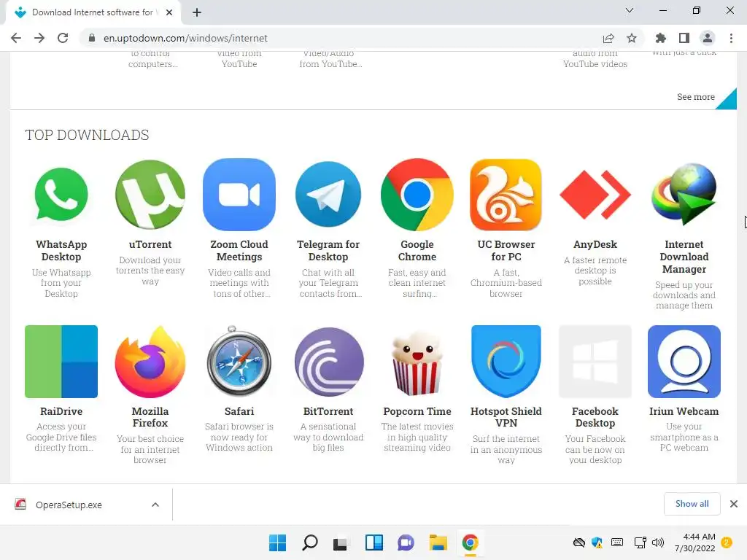Select the Download Internet software tab

point(93,12)
